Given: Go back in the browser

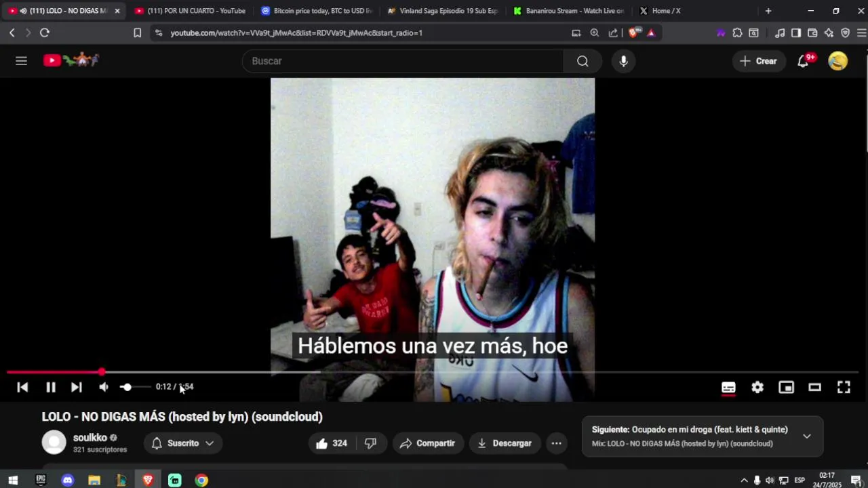Looking at the screenshot, I should 12,33.
